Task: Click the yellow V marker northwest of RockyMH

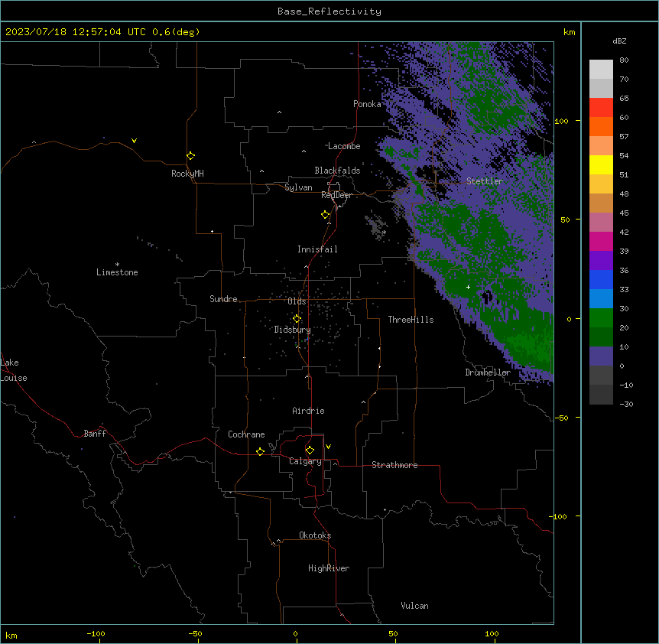Action: pos(134,141)
